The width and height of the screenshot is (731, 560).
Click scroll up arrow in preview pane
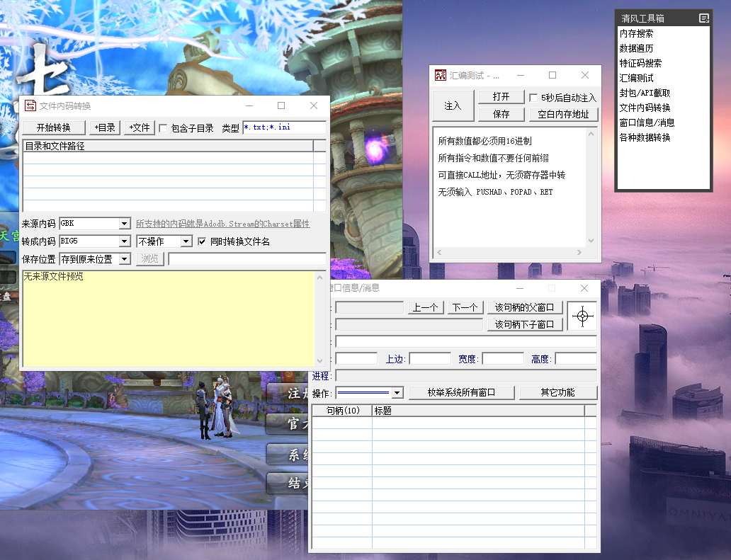320,278
